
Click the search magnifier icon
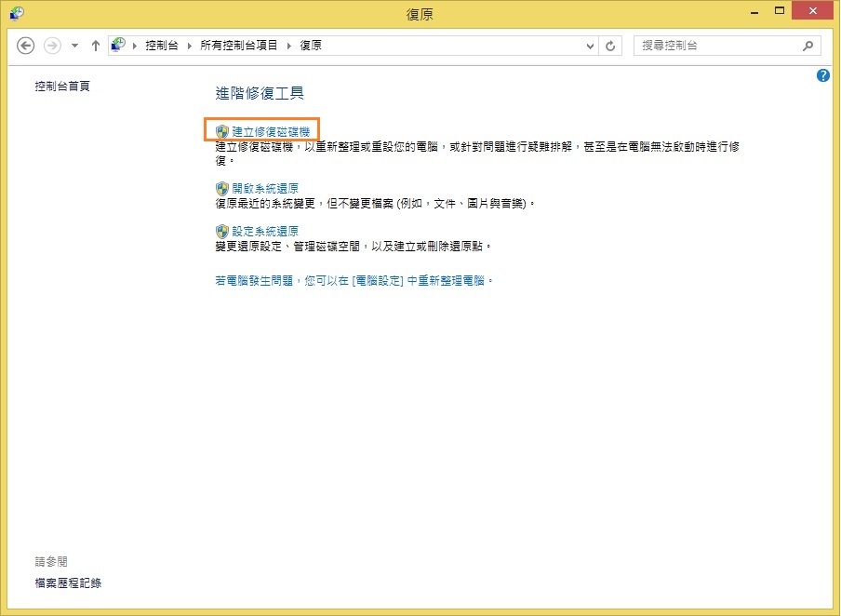pos(808,47)
